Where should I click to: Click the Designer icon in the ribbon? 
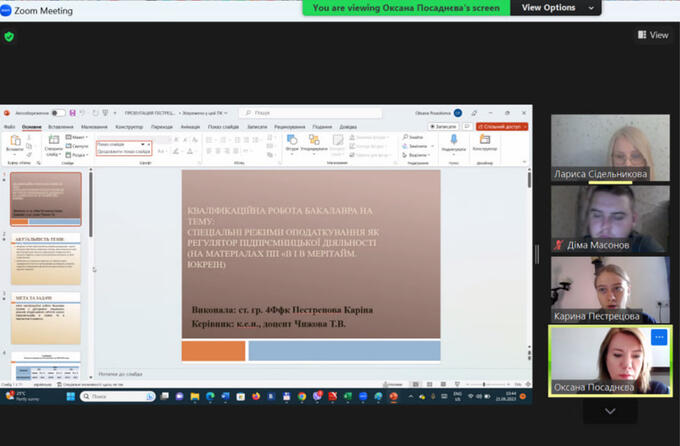click(484, 142)
